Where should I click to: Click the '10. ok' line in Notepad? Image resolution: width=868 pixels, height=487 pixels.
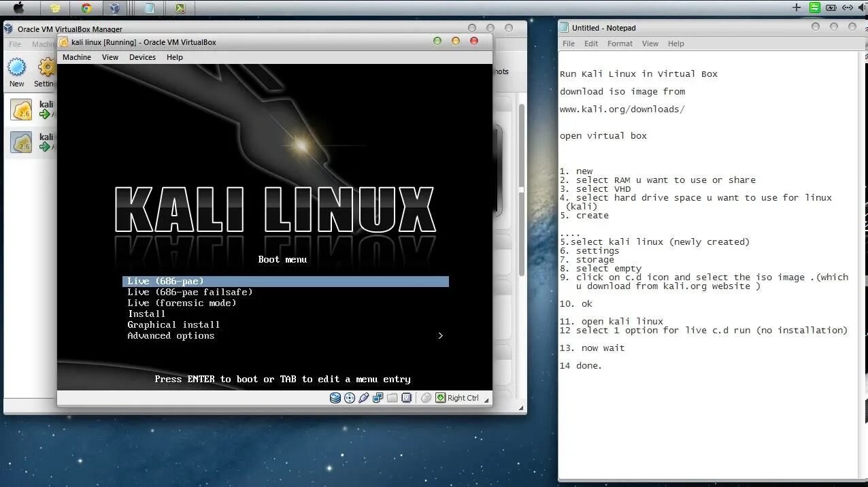tap(576, 303)
